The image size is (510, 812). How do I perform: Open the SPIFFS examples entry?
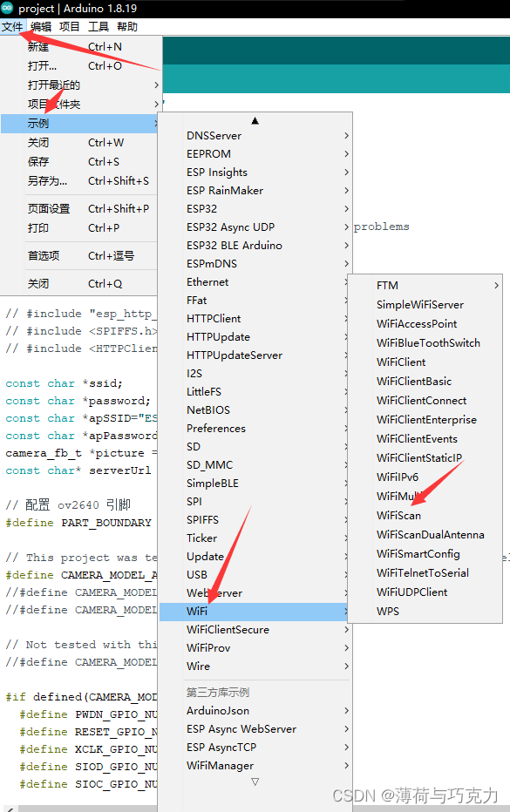click(254, 520)
